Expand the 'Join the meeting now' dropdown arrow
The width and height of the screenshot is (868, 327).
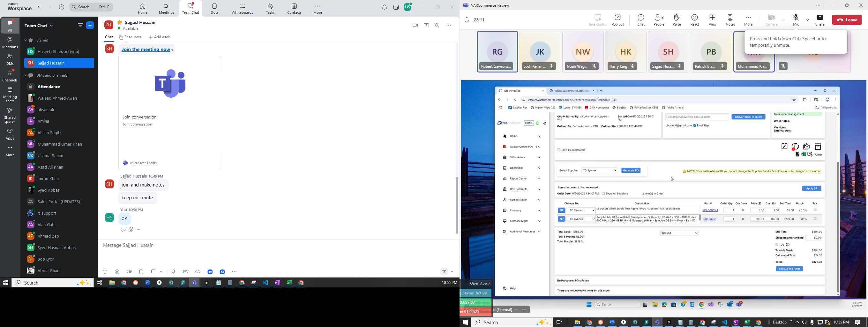pyautogui.click(x=173, y=50)
